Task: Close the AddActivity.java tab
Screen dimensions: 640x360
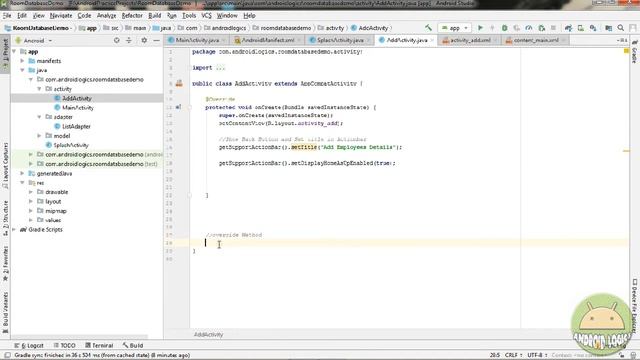Action: [x=432, y=40]
